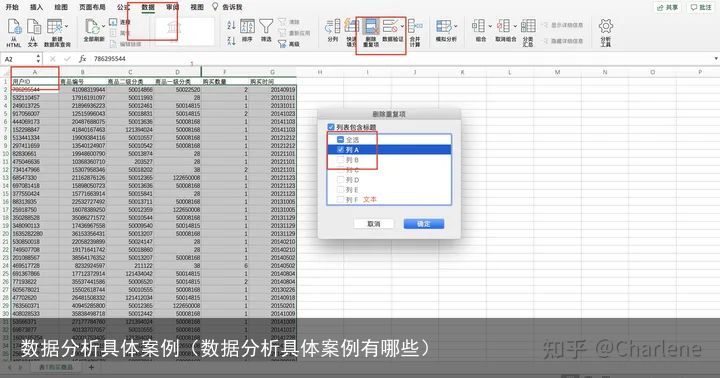Screen dimensions: 720x378
Task: Expand 全部刷新 dropdown arrow
Action: (104, 26)
